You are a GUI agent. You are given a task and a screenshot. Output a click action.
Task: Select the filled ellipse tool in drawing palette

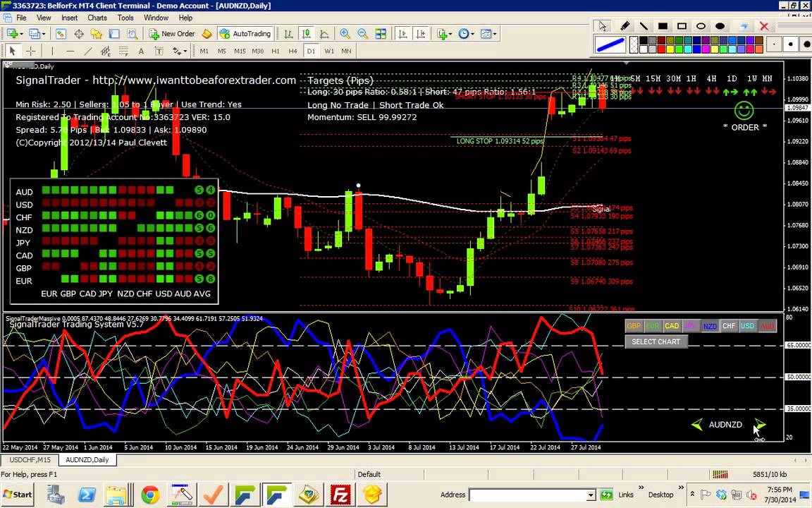(720, 26)
